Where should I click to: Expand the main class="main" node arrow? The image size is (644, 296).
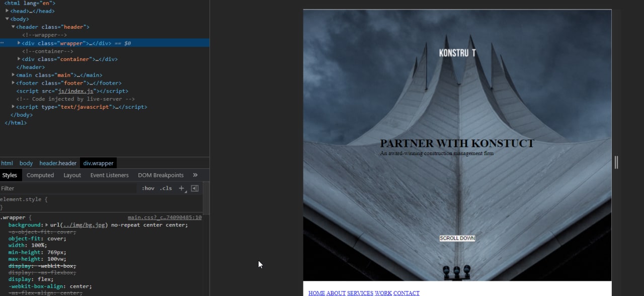point(13,75)
